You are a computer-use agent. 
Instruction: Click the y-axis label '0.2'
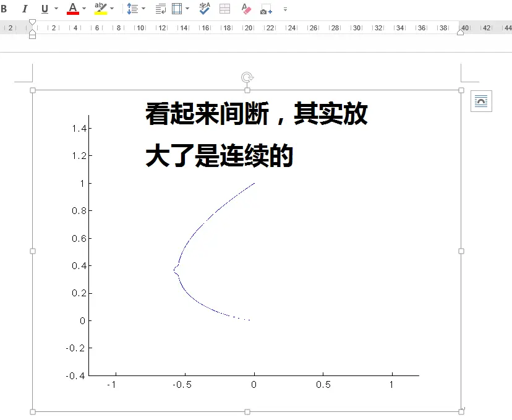click(79, 293)
